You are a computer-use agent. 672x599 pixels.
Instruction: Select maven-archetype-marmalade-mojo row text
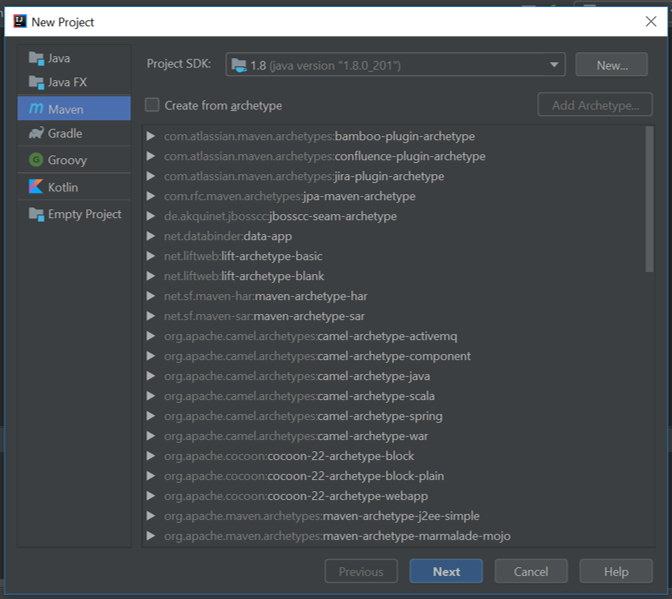(337, 536)
